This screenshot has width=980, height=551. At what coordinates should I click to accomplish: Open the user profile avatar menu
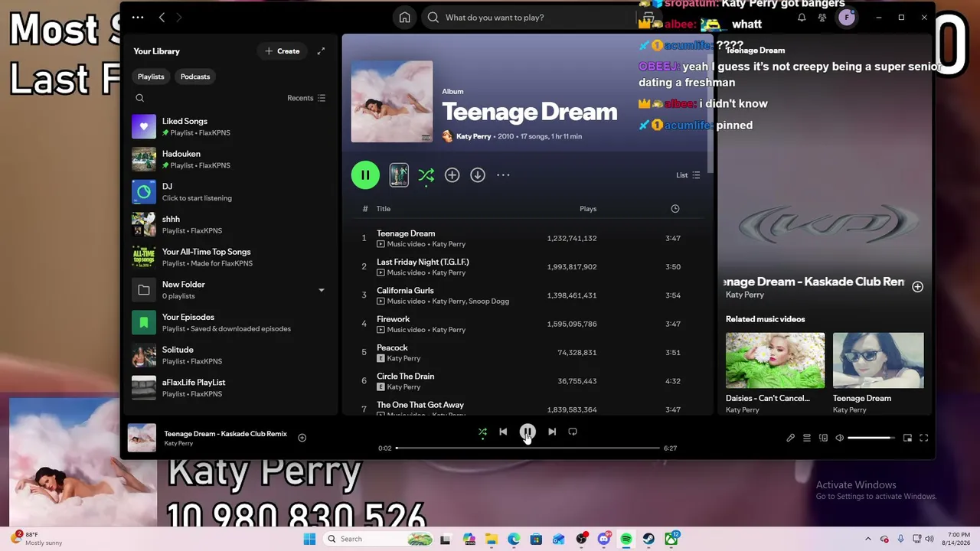[846, 17]
